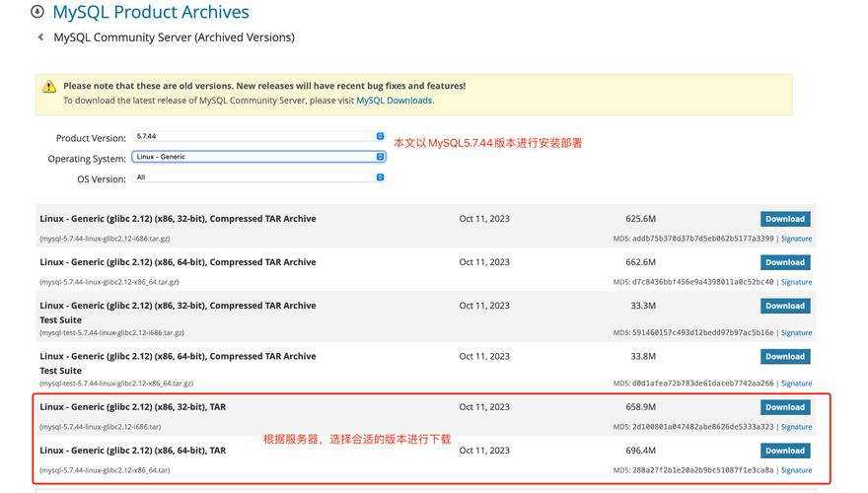This screenshot has width=868, height=493.
Task: Open Signature link for mysql-5.7.44-linux-glibc2.12-x86_64.tar.gz
Action: 796,282
